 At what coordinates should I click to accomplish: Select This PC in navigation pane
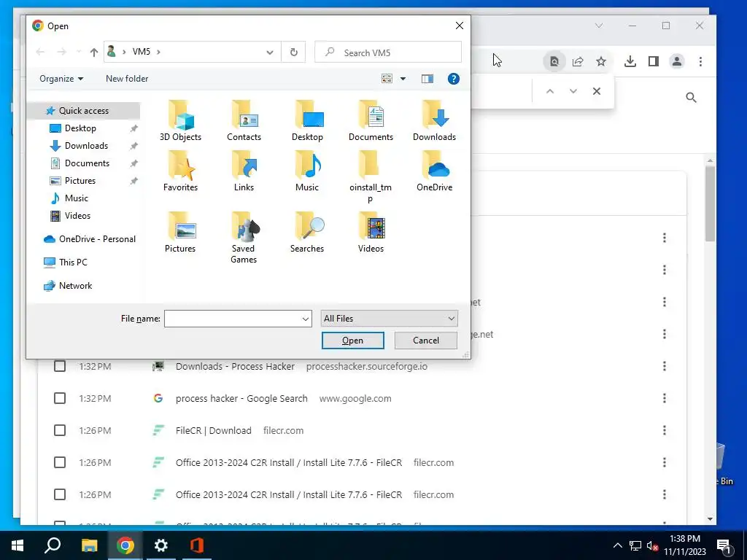point(66,262)
